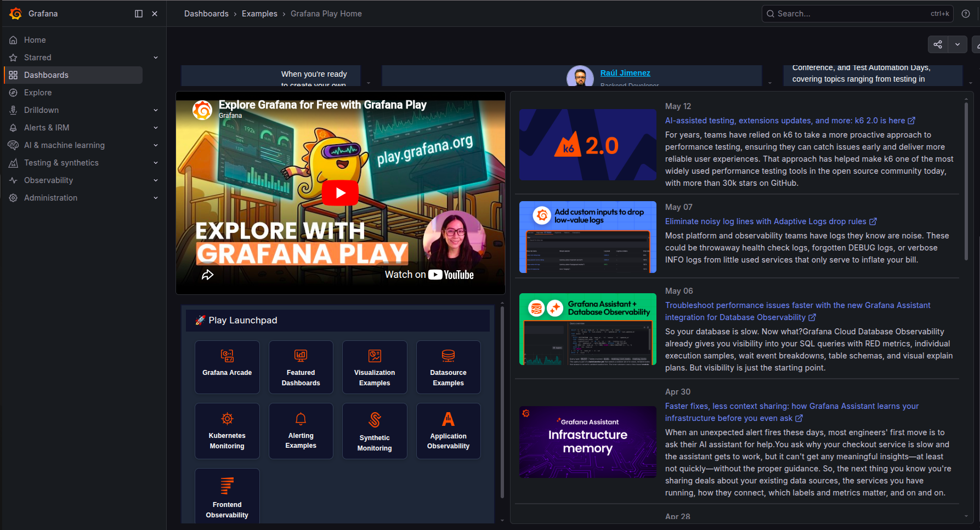This screenshot has height=530, width=980.
Task: Expand the Observability chevron
Action: (156, 180)
